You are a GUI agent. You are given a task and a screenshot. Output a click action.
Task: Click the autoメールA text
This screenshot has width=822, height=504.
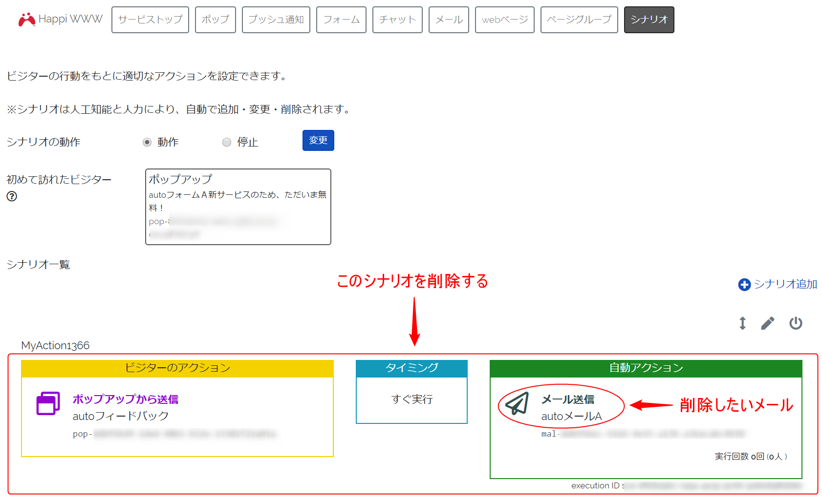pos(571,417)
